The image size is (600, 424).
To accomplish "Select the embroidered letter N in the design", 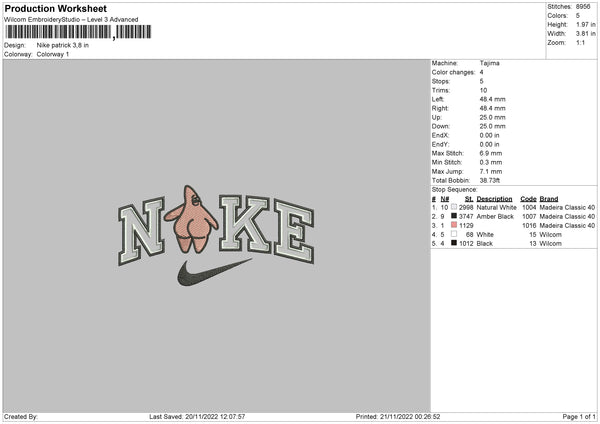I will point(141,231).
